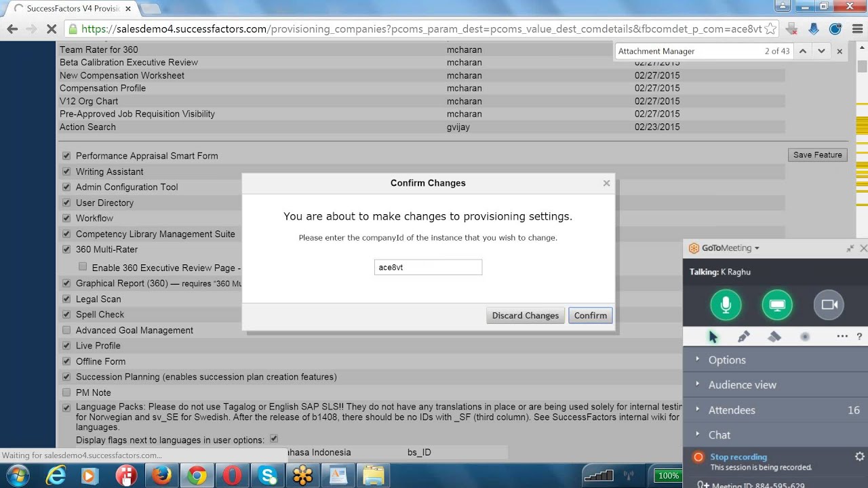
Task: Close the Confirm Changes dialog
Action: (x=606, y=183)
